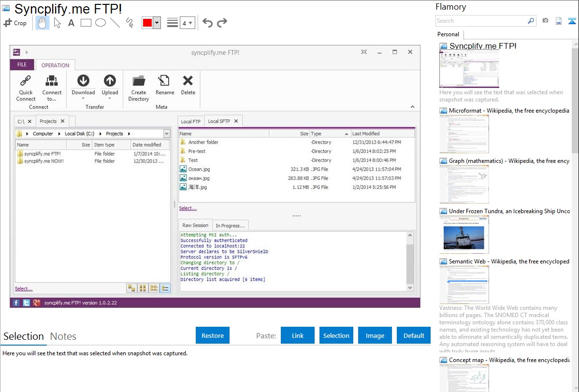
Task: Sort by the Type column header
Action: point(330,133)
